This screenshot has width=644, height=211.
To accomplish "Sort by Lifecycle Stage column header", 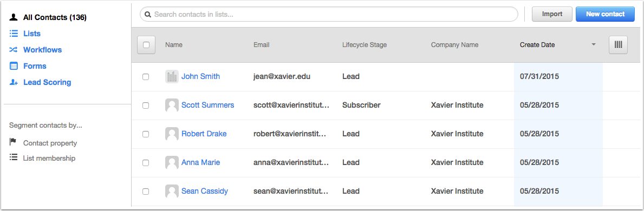I will click(365, 45).
